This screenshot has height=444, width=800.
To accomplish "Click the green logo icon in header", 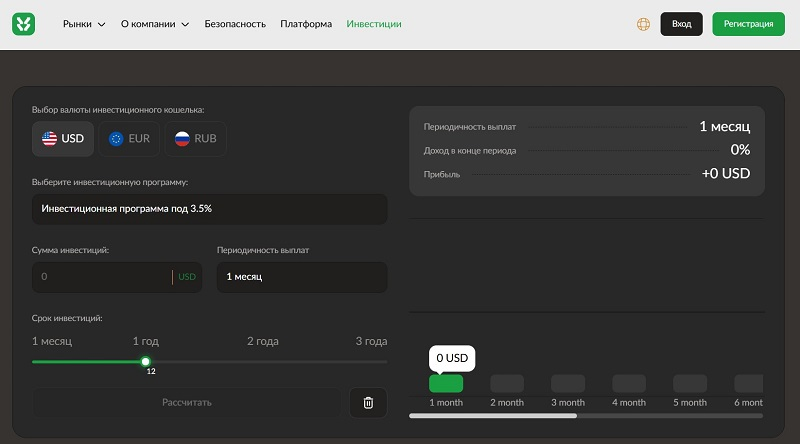I will [x=24, y=24].
